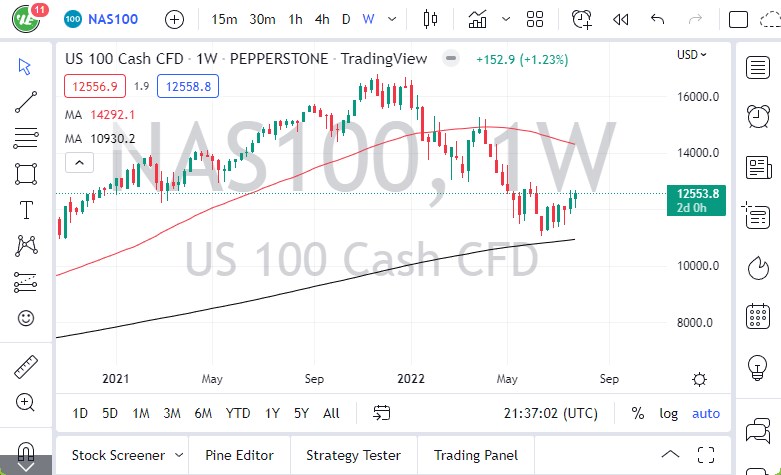Viewport: 781px width, 475px height.
Task: Expand the Stock Screener dropdown arrow
Action: tap(177, 455)
